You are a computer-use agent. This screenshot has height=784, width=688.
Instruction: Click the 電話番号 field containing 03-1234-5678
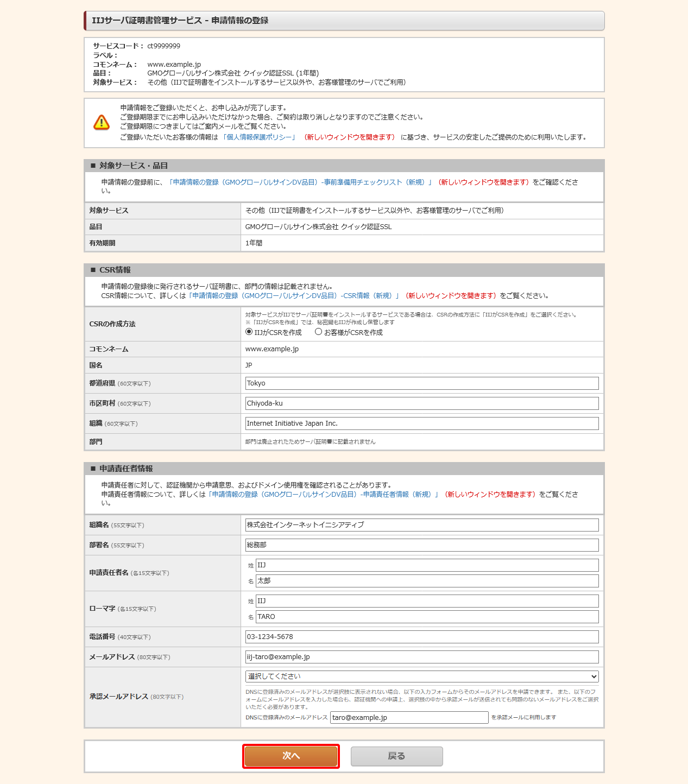(422, 637)
